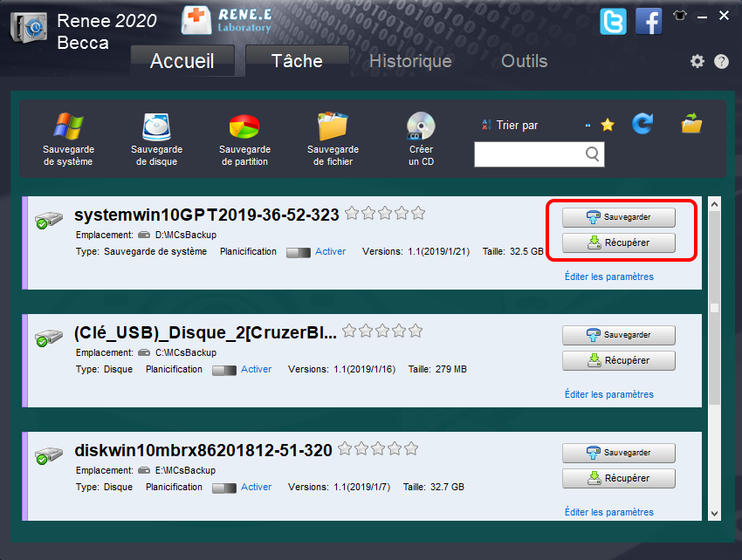742x560 pixels.
Task: Click Rene.E Laboratory logo
Action: pos(227,21)
